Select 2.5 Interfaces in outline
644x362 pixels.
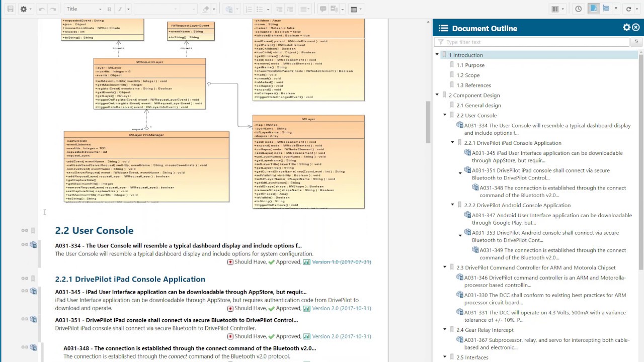click(472, 357)
